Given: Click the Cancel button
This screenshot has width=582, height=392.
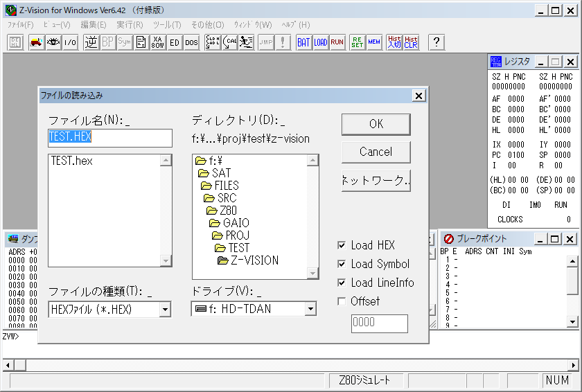Looking at the screenshot, I should [x=376, y=152].
